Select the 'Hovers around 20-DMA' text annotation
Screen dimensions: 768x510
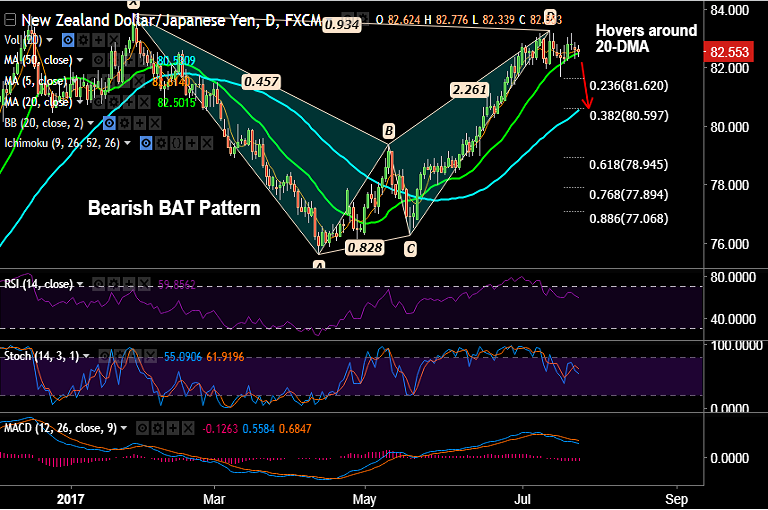(x=646, y=38)
